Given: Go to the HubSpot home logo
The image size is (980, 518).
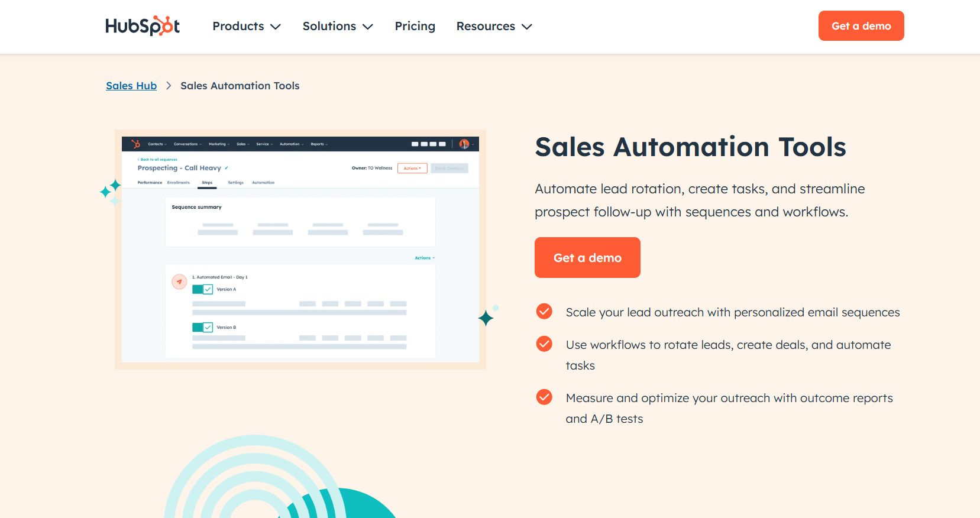Looking at the screenshot, I should click(143, 26).
